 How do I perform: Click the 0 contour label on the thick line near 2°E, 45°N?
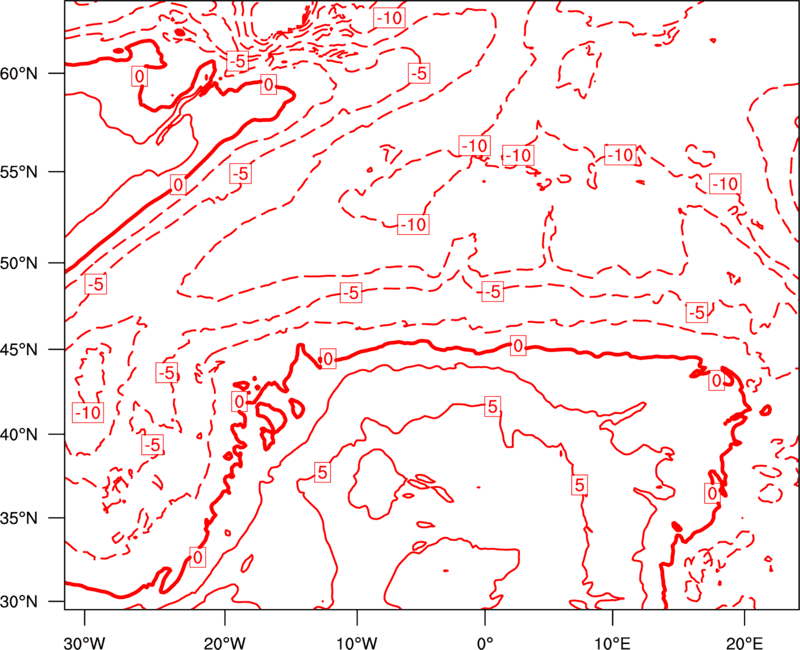tap(518, 346)
